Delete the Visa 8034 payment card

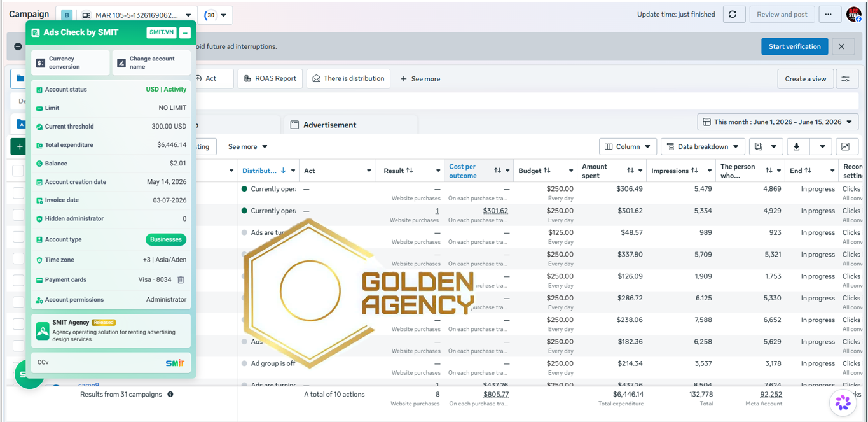click(181, 279)
